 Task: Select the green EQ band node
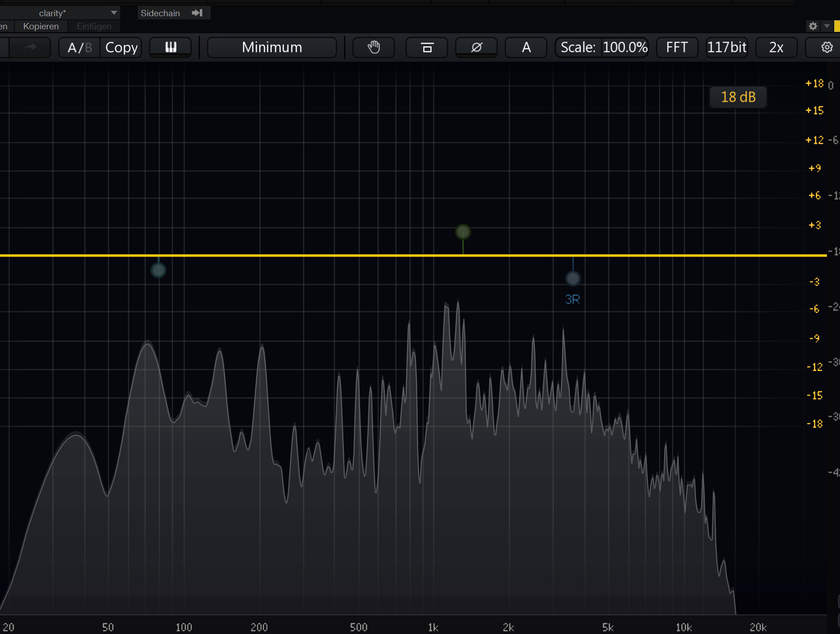463,232
